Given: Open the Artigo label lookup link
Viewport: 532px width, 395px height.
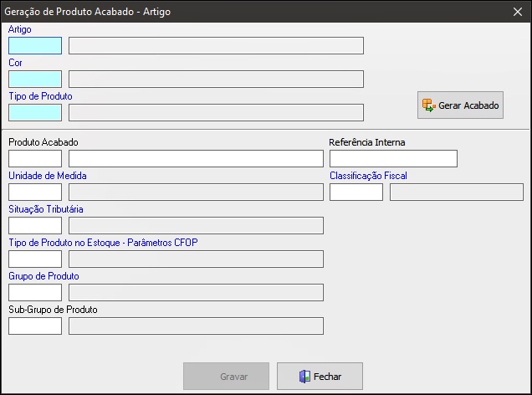Looking at the screenshot, I should pyautogui.click(x=20, y=29).
